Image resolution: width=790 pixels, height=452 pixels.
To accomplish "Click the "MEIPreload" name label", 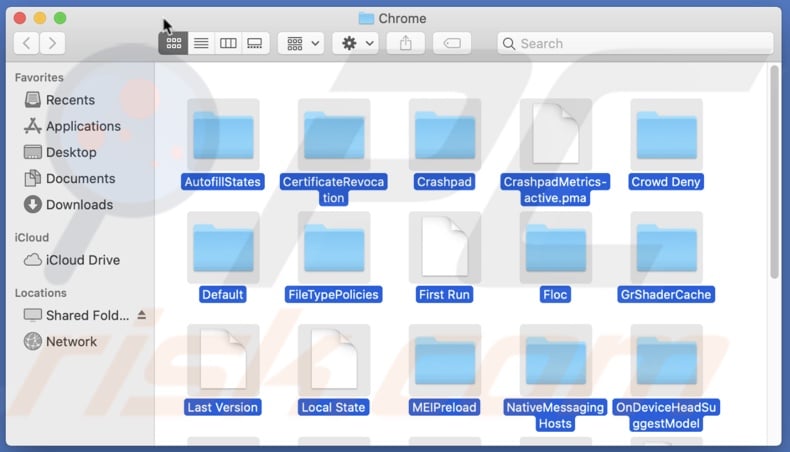I will pyautogui.click(x=444, y=408).
